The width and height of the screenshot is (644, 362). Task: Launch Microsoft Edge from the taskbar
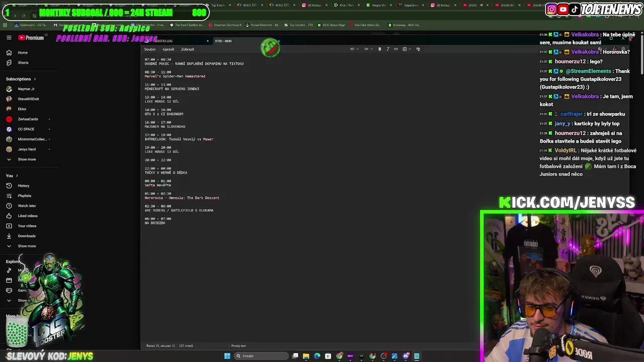point(317,356)
